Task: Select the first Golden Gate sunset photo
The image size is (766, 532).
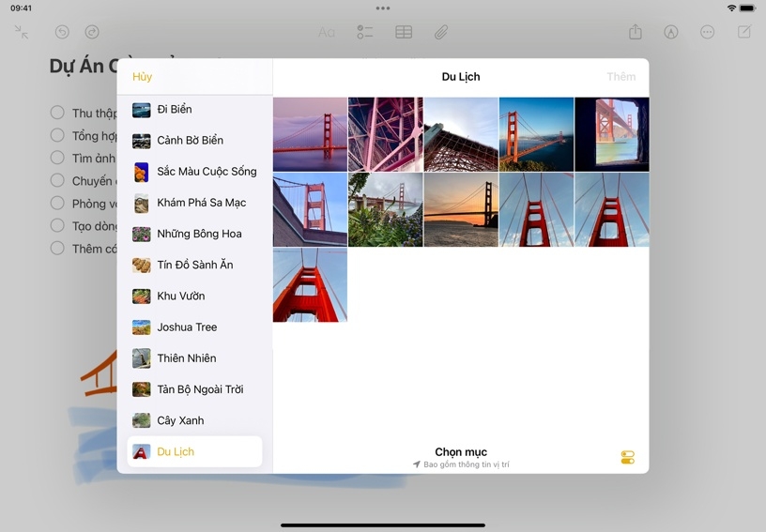Action: (310, 134)
